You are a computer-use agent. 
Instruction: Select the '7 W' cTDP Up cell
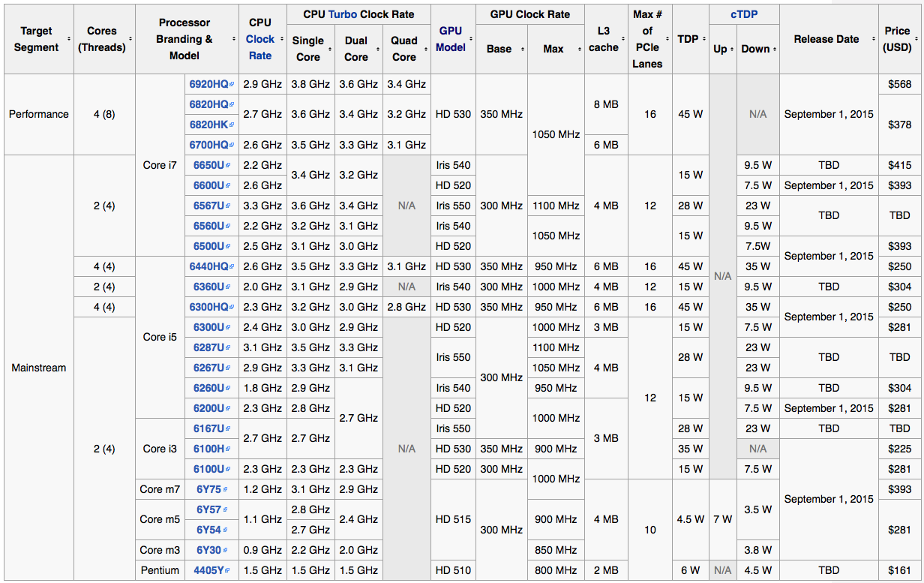coord(723,519)
